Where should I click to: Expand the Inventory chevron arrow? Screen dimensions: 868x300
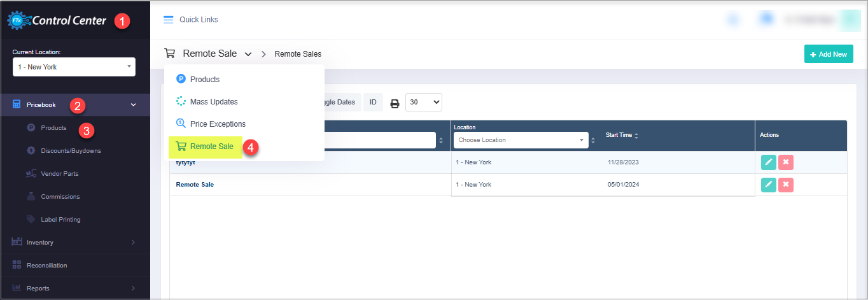pyautogui.click(x=133, y=242)
